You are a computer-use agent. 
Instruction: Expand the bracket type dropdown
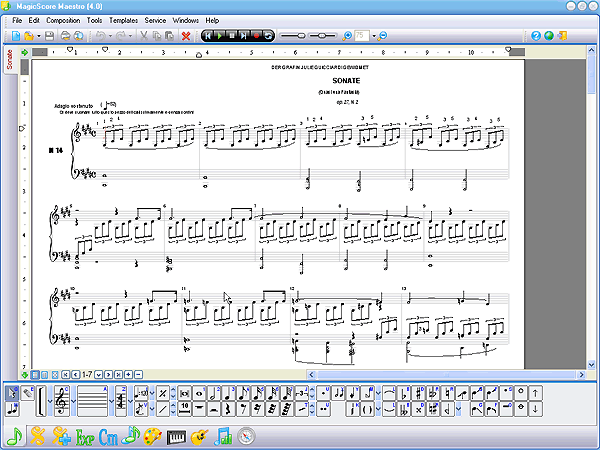click(50, 401)
